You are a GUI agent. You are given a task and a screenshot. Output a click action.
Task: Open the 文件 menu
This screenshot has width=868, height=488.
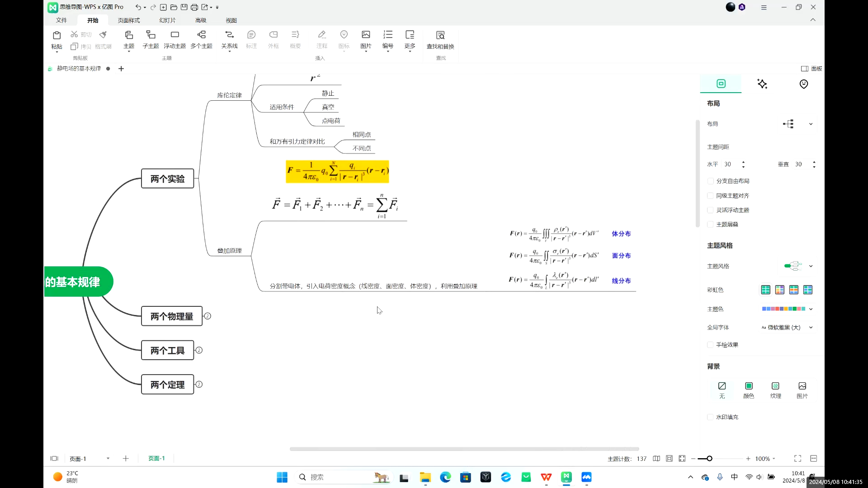coord(61,20)
